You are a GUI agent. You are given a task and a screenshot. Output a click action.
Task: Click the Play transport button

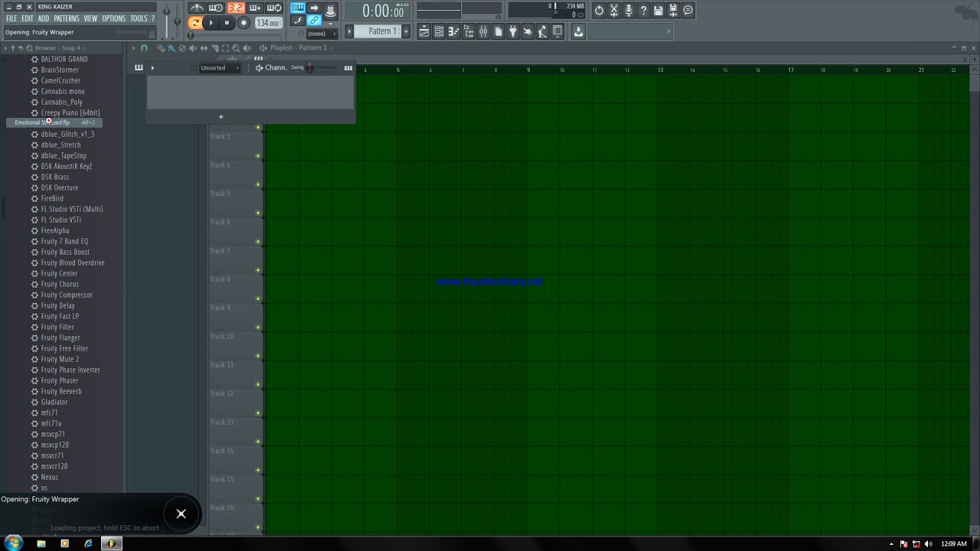pyautogui.click(x=211, y=23)
